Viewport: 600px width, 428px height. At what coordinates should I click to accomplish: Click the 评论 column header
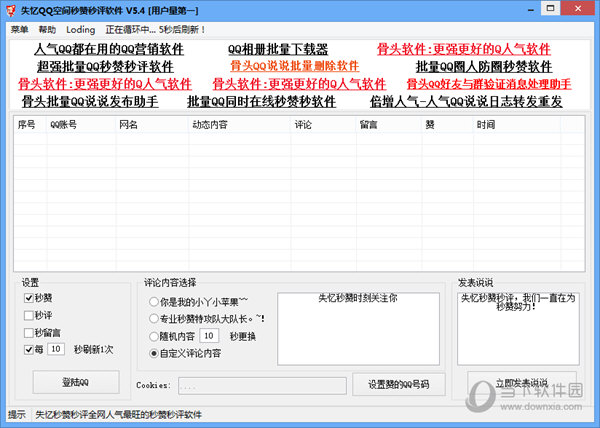[324, 125]
